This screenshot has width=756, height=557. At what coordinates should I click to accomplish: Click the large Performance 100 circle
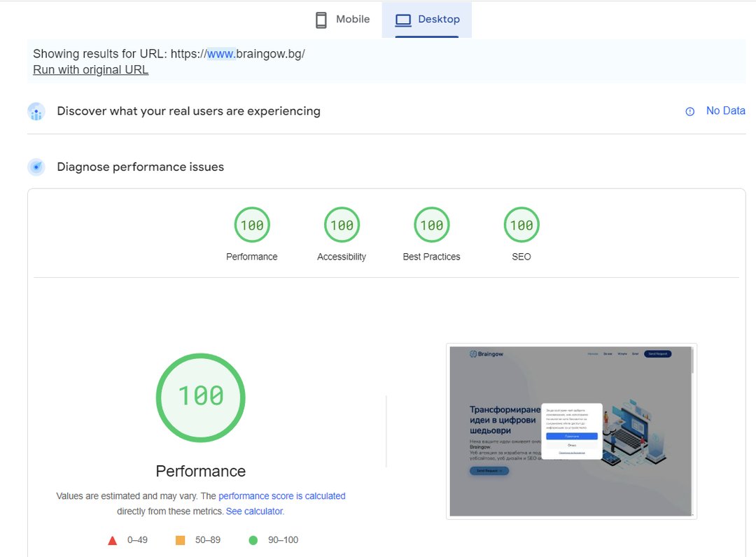[201, 397]
